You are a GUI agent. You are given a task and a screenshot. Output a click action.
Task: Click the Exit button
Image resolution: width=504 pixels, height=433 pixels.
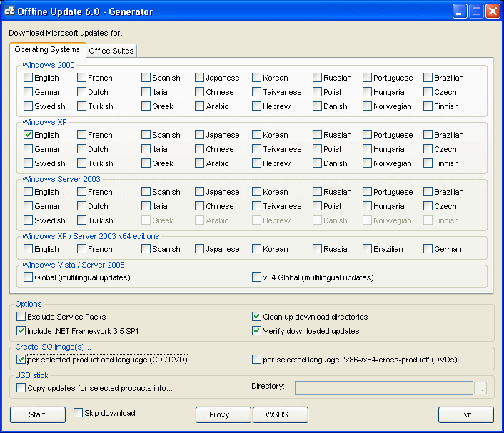pyautogui.click(x=465, y=414)
